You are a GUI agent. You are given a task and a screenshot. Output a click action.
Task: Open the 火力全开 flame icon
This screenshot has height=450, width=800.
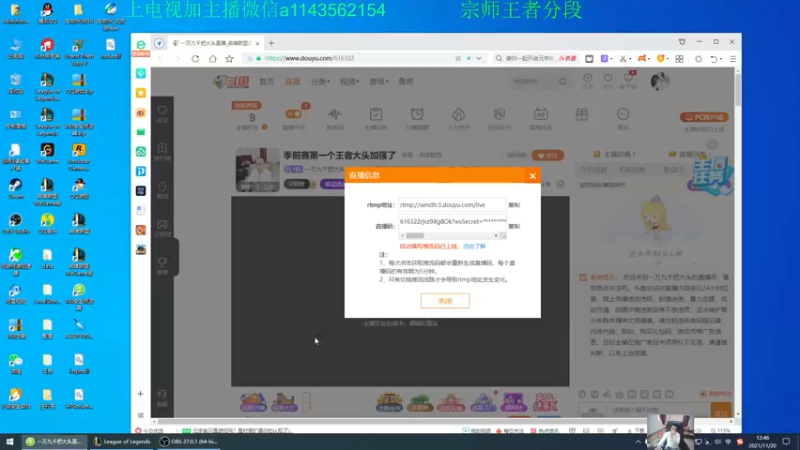[458, 115]
